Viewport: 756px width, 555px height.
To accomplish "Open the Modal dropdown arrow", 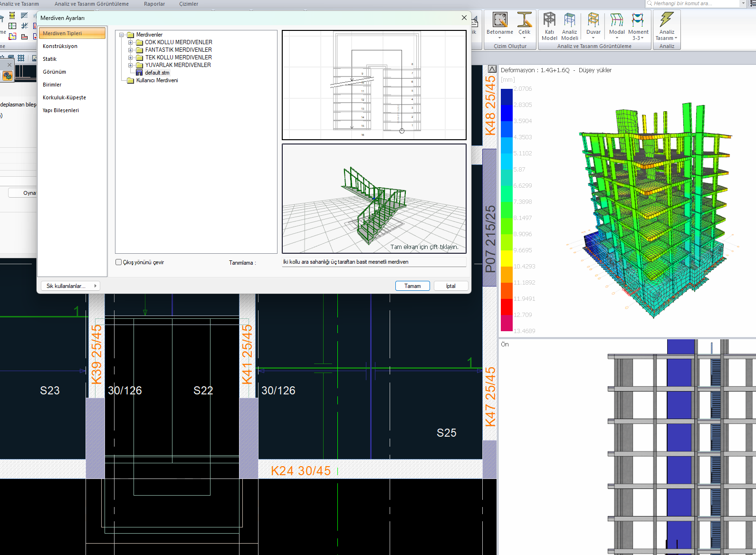I will [617, 38].
